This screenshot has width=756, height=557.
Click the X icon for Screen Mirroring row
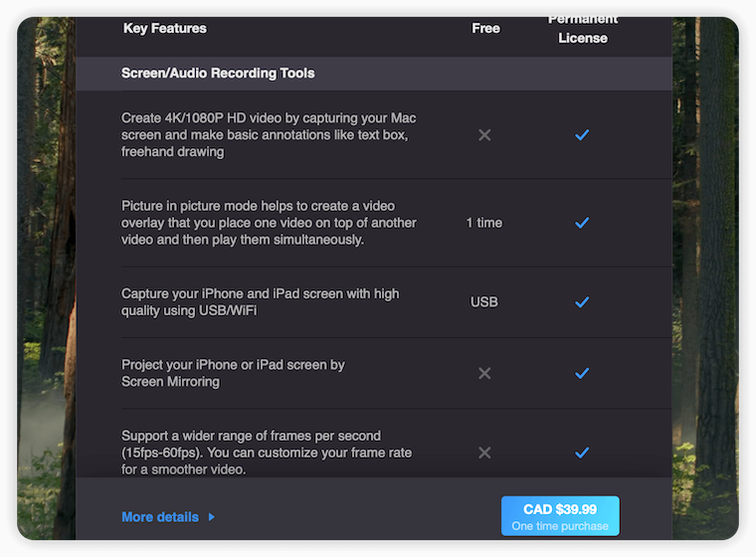(484, 373)
